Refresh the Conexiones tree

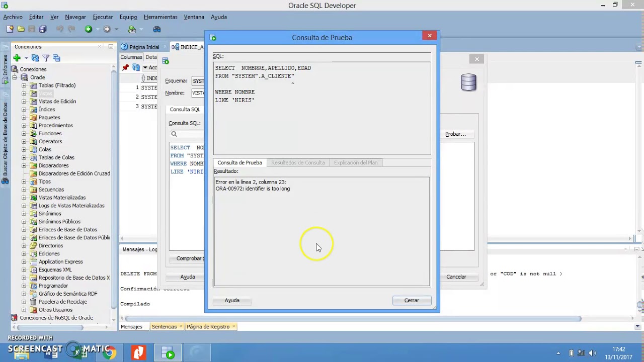tap(35, 58)
